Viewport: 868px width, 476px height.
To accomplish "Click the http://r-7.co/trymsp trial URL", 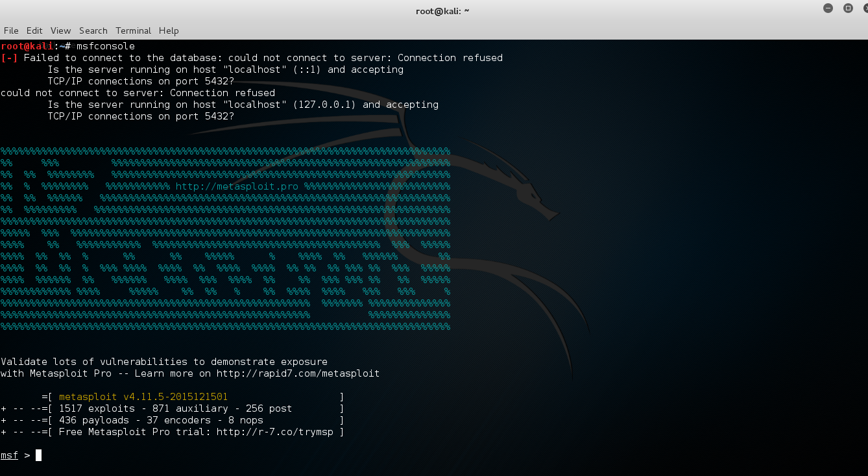I will coord(275,432).
